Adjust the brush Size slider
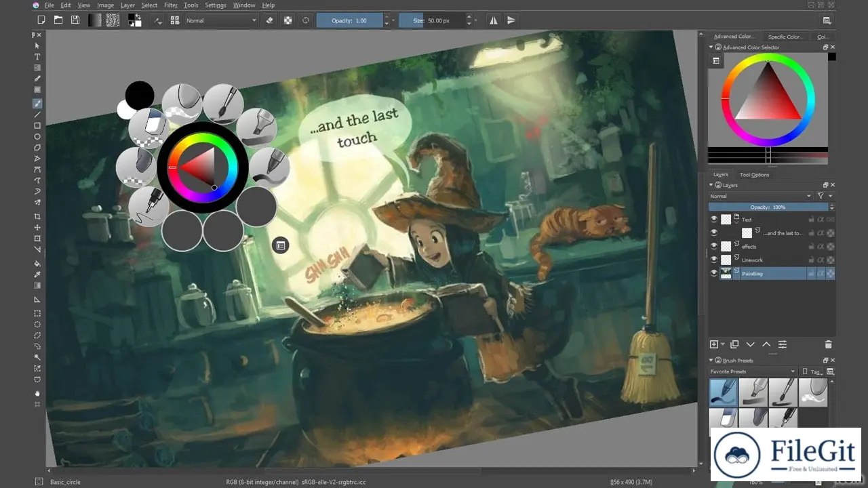868x488 pixels. click(431, 20)
